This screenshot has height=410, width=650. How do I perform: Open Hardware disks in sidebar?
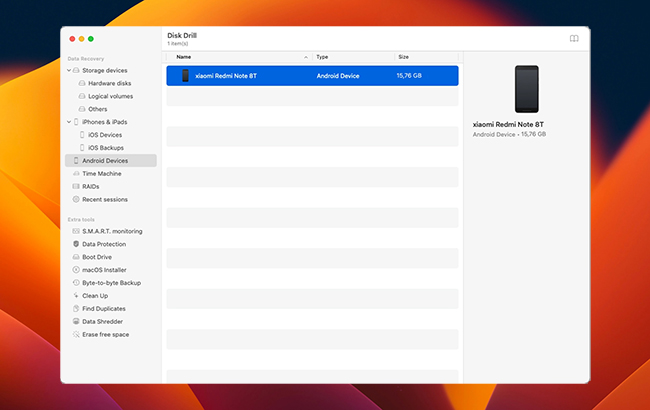coord(111,83)
